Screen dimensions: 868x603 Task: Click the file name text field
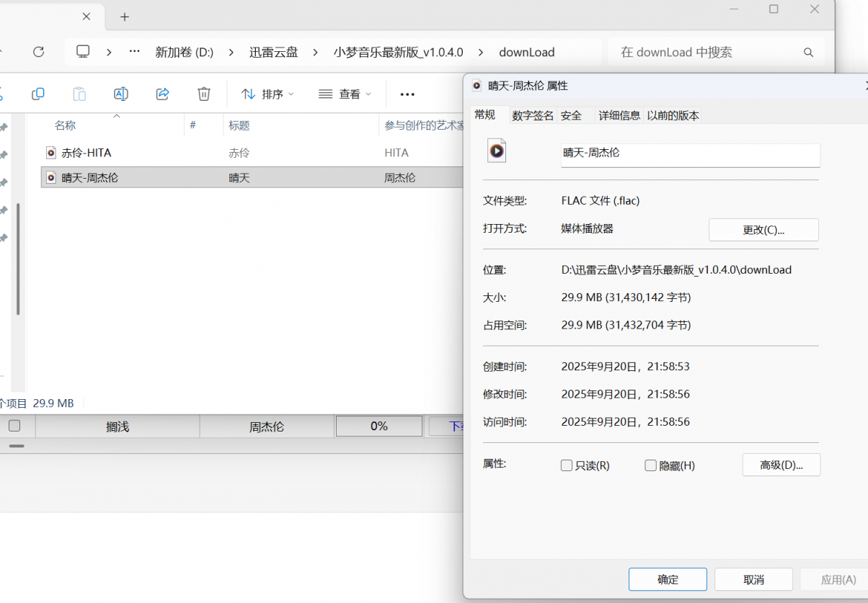click(x=690, y=154)
